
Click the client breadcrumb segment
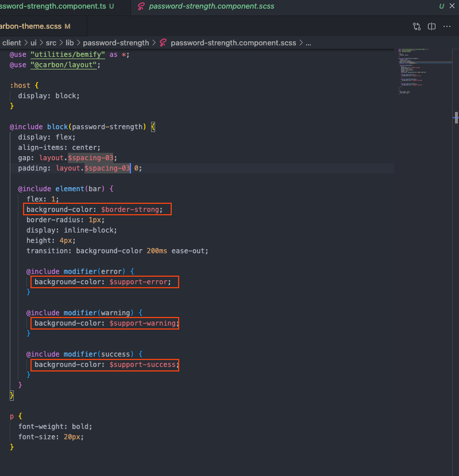tap(12, 43)
